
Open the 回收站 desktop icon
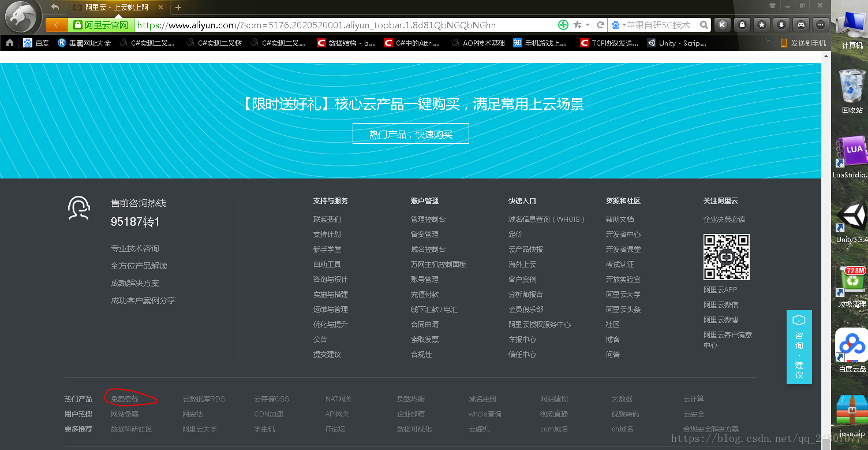coord(852,91)
